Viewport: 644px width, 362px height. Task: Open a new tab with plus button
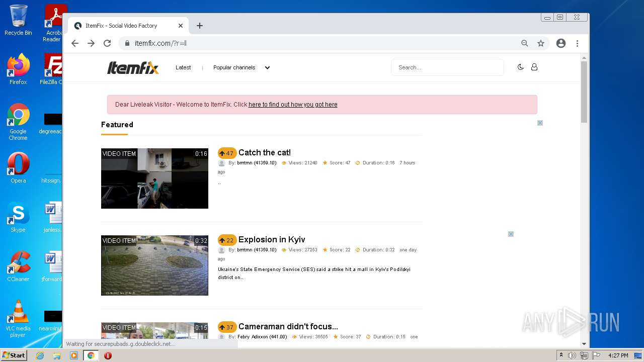pyautogui.click(x=200, y=26)
